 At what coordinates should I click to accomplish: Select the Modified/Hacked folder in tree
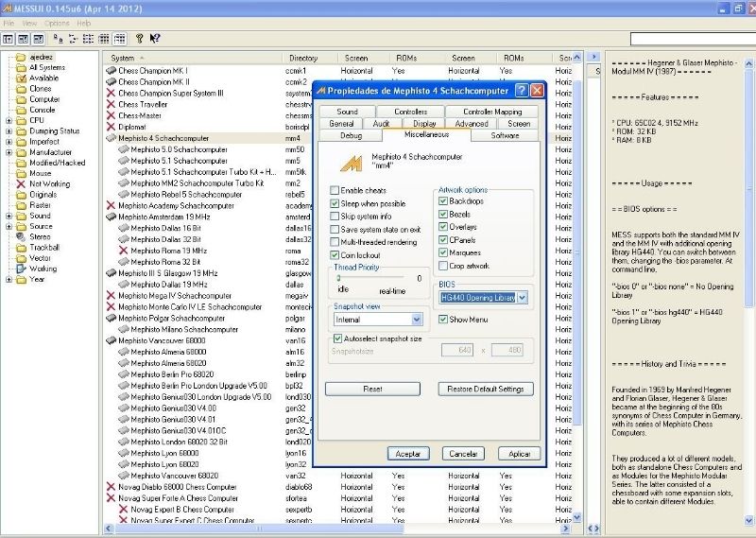tap(57, 163)
